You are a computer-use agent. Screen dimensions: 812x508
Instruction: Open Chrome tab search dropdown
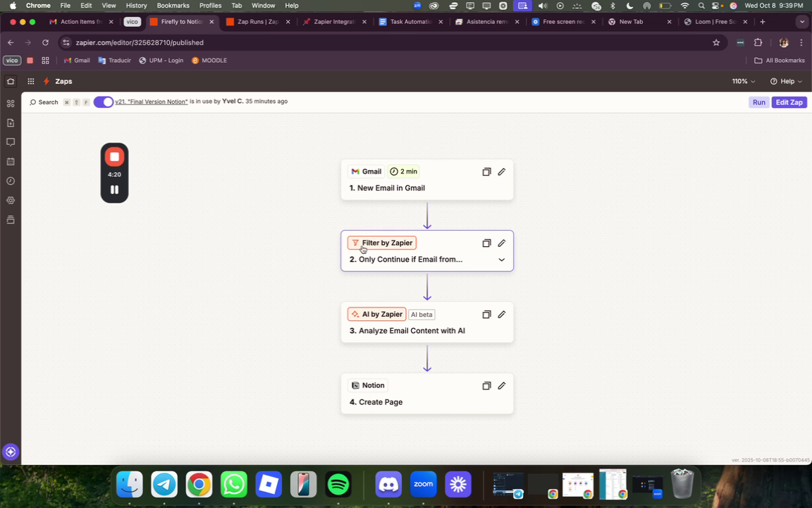point(802,22)
